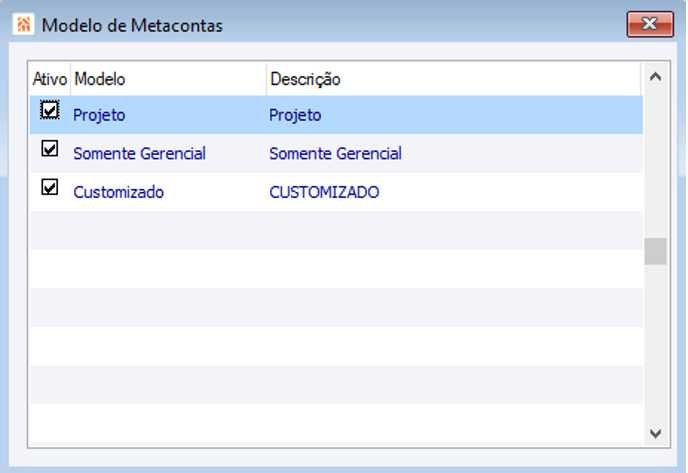688x473 pixels.
Task: Click the scrollbar track above the thumb
Action: tap(655, 160)
